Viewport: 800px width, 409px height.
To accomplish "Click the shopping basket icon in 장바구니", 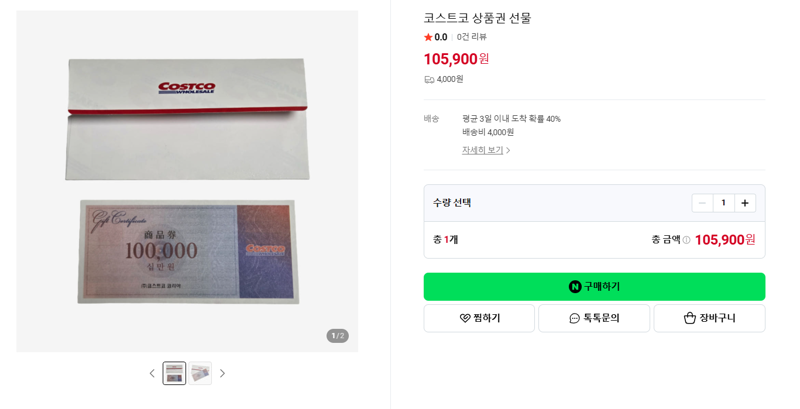I will pyautogui.click(x=690, y=318).
